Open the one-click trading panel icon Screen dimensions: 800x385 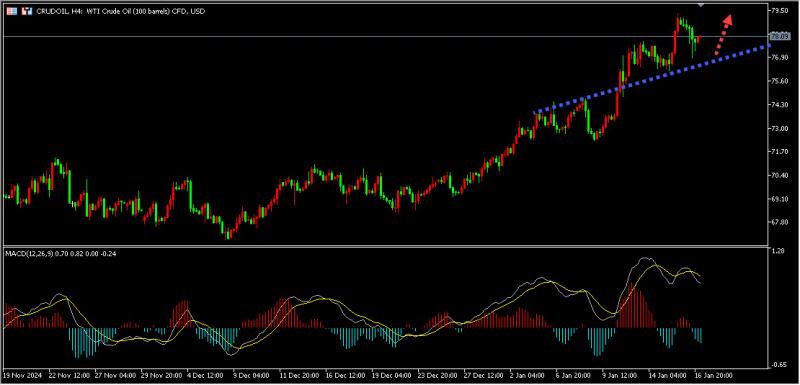(28, 11)
